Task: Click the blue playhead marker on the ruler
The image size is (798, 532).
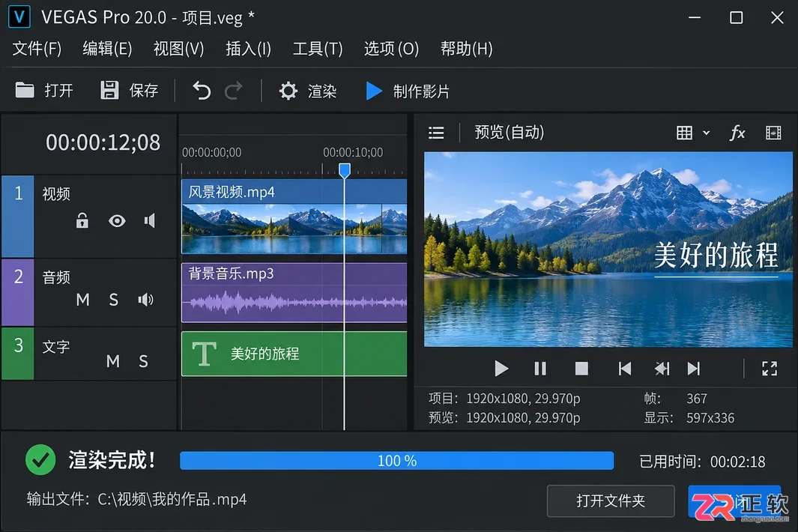Action: [x=345, y=170]
